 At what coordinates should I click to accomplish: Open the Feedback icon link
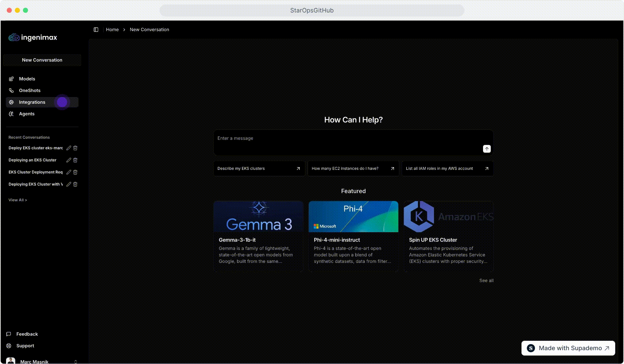point(9,334)
